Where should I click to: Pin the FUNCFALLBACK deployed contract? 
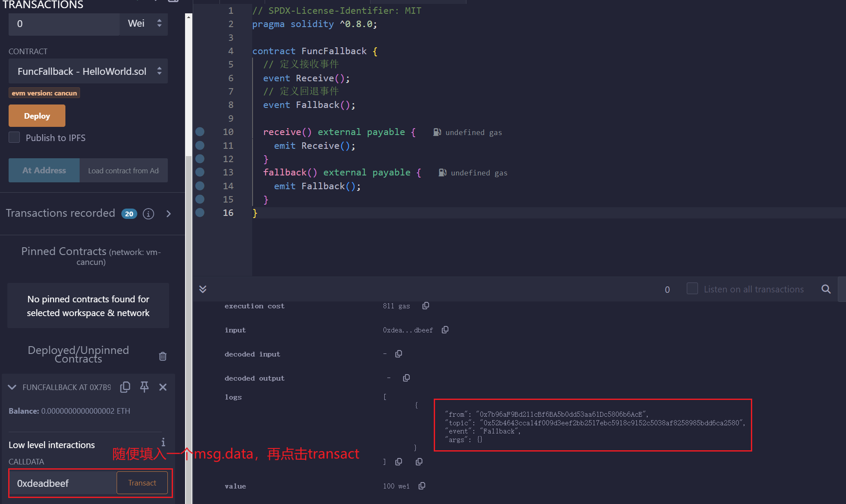point(144,387)
